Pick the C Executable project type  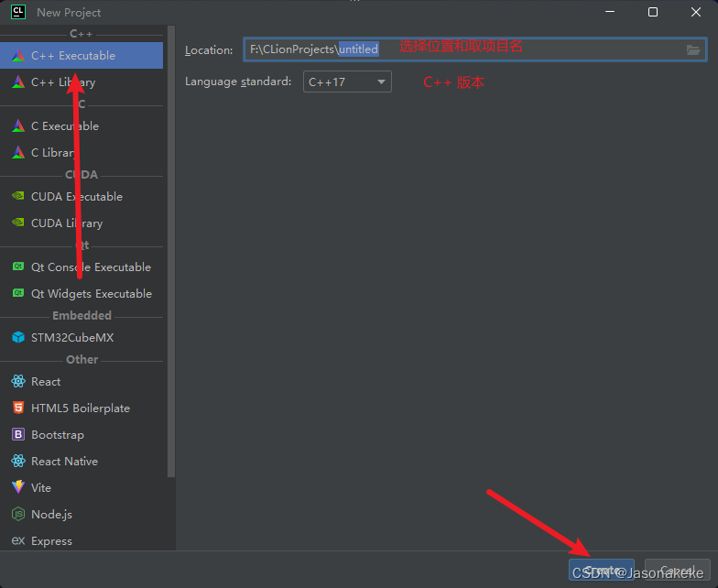pos(82,126)
